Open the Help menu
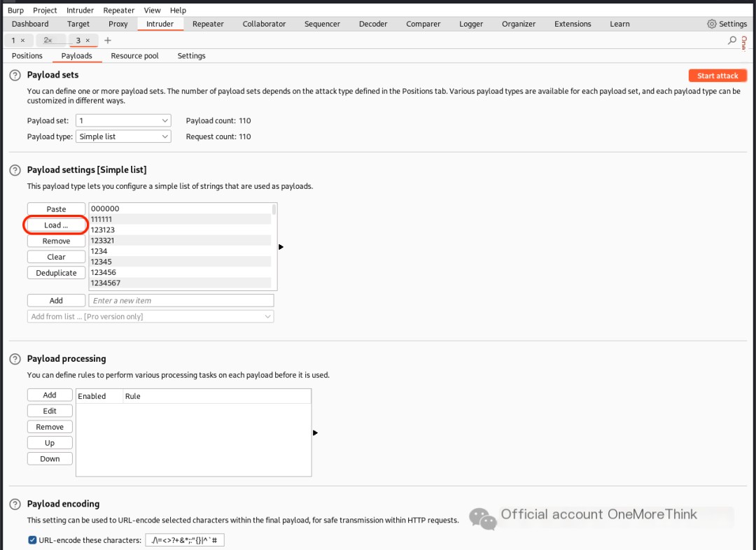 pos(178,10)
